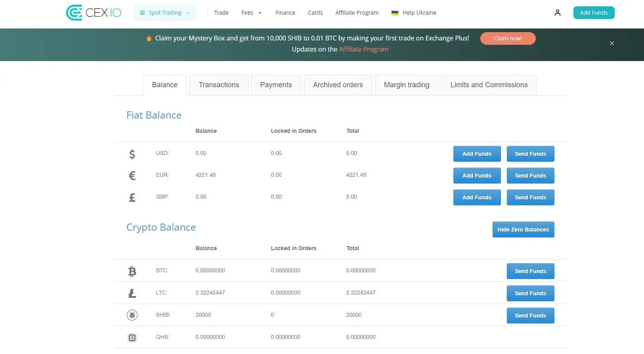Open the Limits and Commissions tab

pyautogui.click(x=489, y=85)
